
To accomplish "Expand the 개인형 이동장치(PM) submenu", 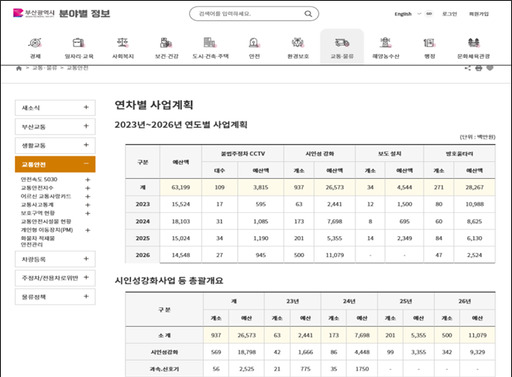I will pos(88,230).
